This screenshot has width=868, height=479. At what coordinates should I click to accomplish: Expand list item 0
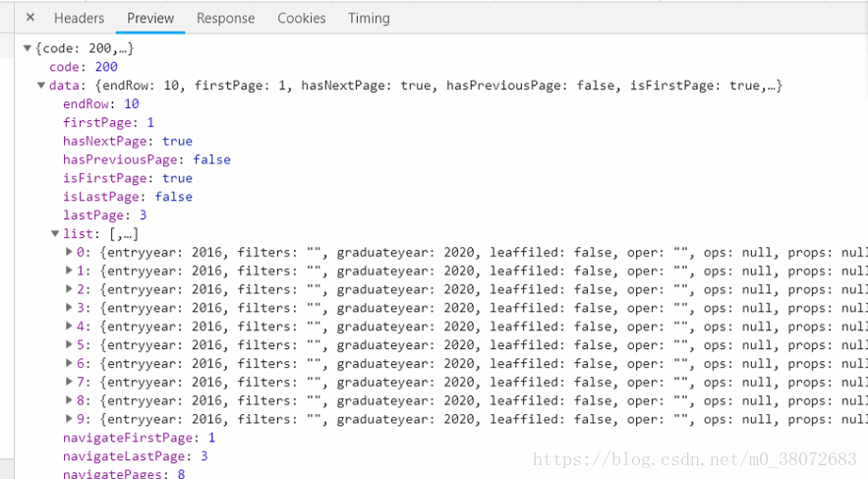[69, 252]
